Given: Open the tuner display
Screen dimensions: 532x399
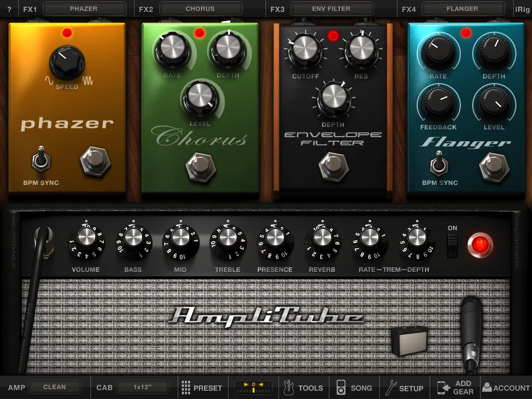Looking at the screenshot, I should [x=253, y=388].
